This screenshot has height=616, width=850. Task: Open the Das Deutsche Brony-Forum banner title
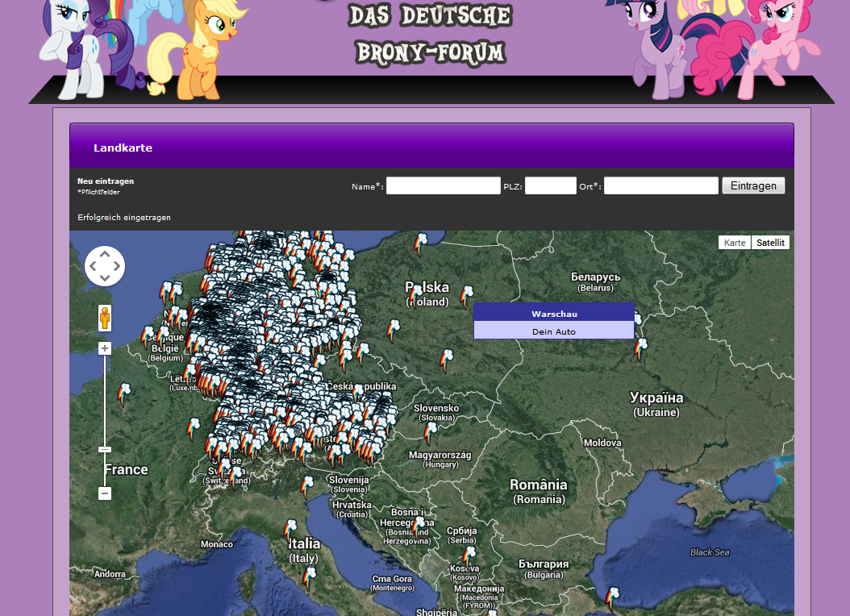click(x=431, y=34)
